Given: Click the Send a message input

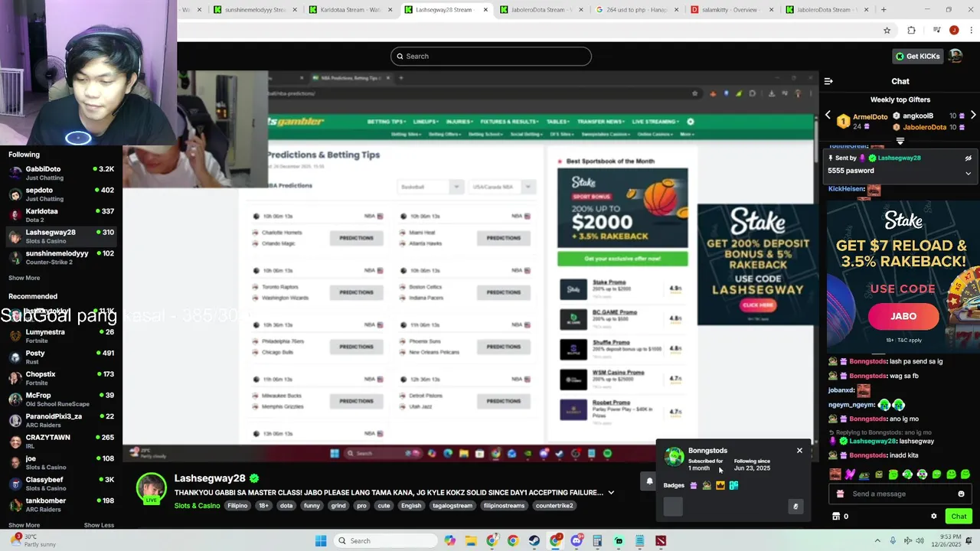Looking at the screenshot, I should (900, 494).
